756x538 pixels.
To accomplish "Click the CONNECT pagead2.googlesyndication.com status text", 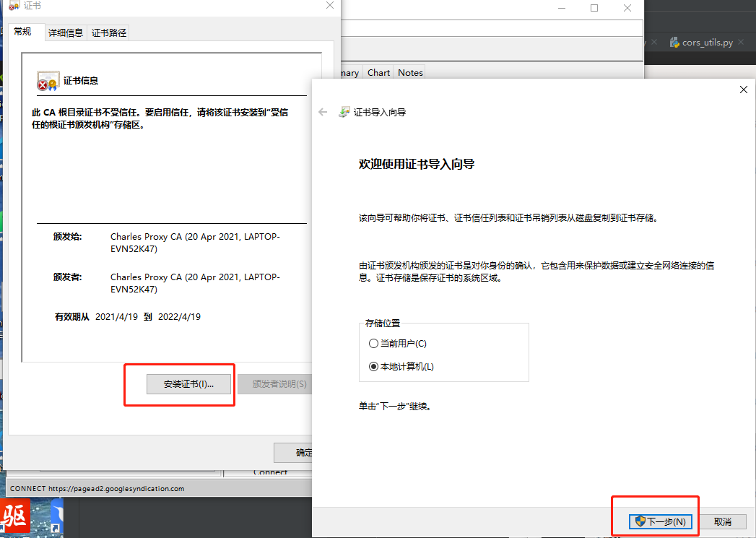I will [x=97, y=488].
